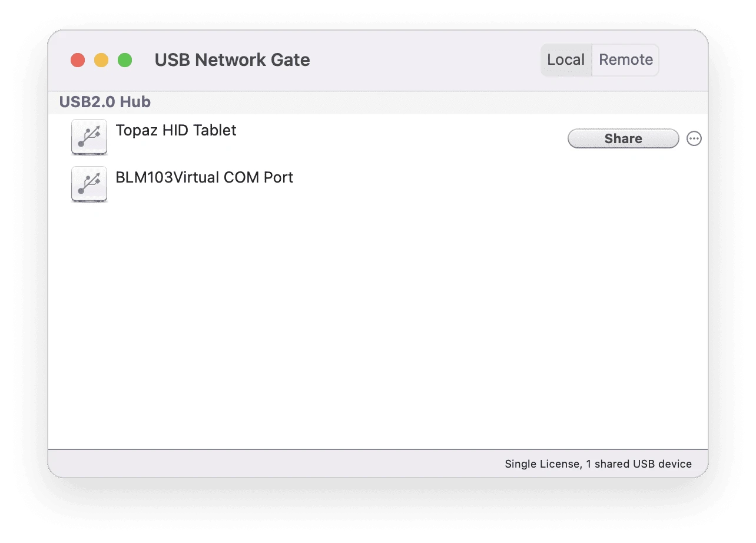This screenshot has width=756, height=543.
Task: Minimize the window with the yellow button
Action: [x=101, y=59]
